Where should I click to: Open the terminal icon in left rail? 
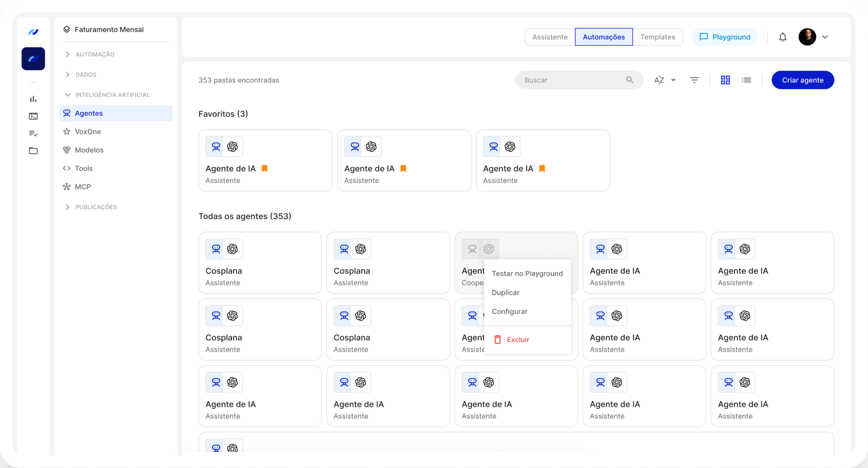(33, 116)
